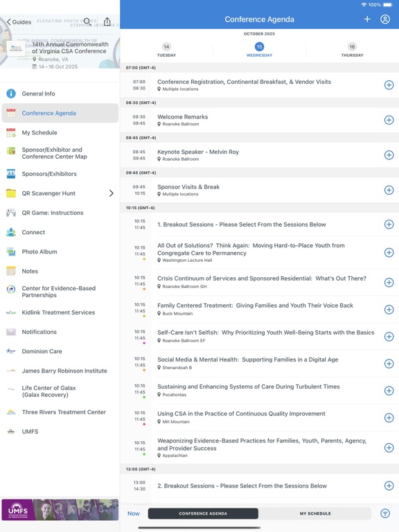This screenshot has height=532, width=399.
Task: Click the QR Scavenger Hunt folder icon
Action: (11, 193)
